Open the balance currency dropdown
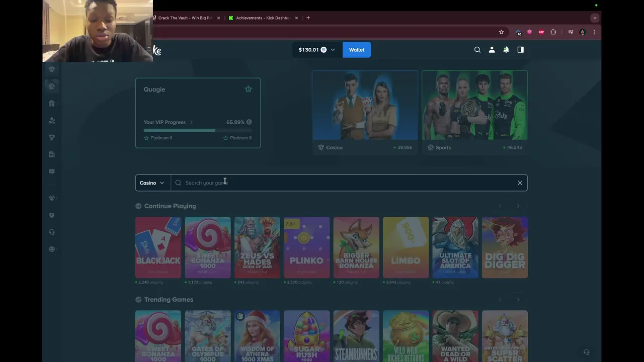The image size is (644, 362). (317, 50)
